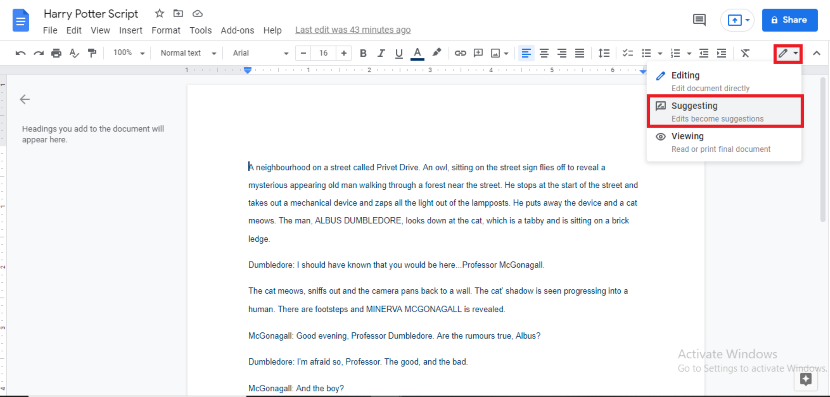This screenshot has height=397, width=830.
Task: Select right align
Action: tap(562, 53)
